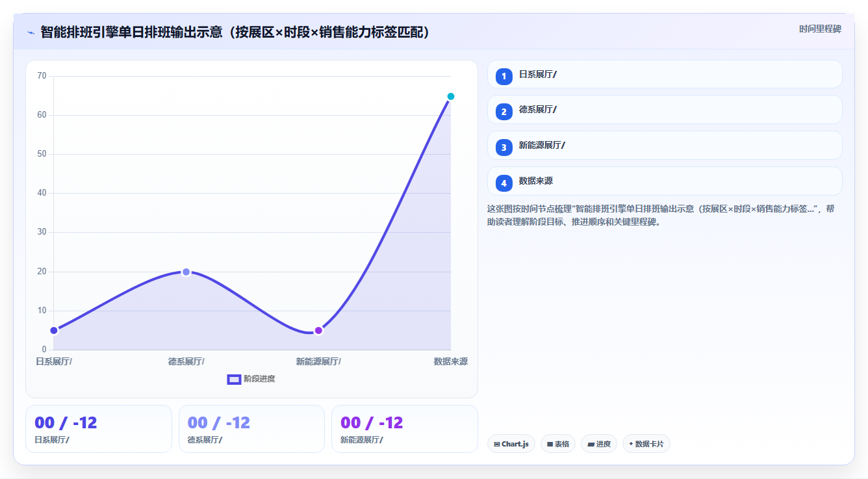The height and width of the screenshot is (479, 868).
Task: Open the 日系展厅/ timeline list row
Action: point(665,74)
